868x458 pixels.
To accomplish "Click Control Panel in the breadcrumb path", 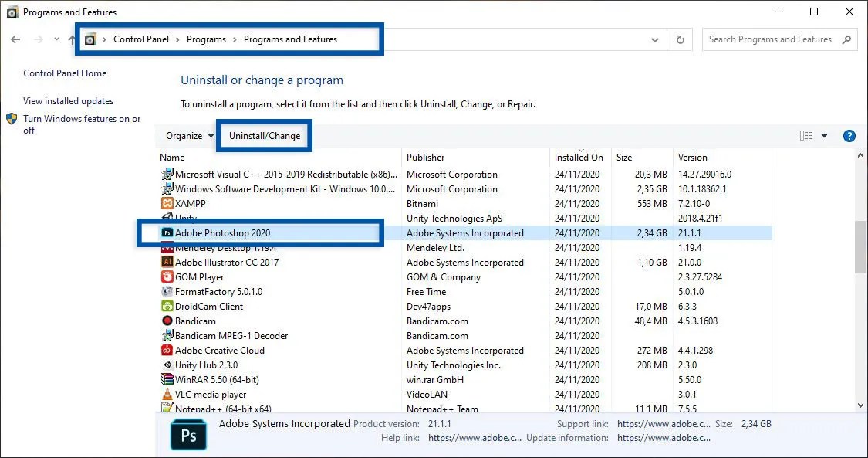I will click(x=140, y=39).
